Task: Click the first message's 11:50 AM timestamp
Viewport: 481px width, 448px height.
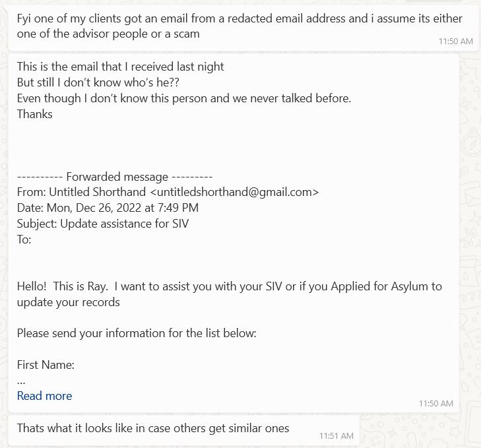Action: click(x=455, y=41)
